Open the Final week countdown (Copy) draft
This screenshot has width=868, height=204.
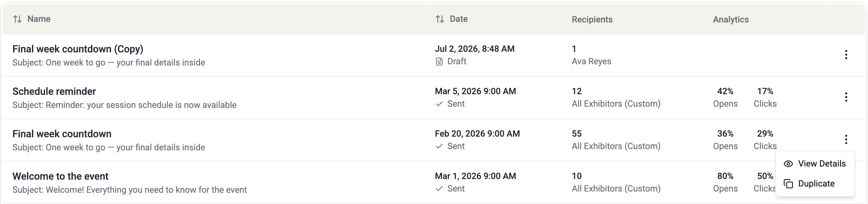click(x=78, y=49)
